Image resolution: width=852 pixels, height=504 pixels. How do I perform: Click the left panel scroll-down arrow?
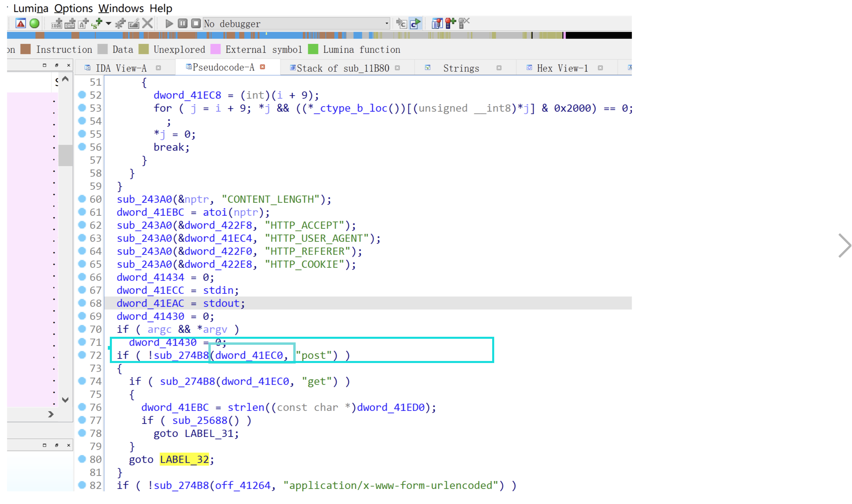click(65, 400)
